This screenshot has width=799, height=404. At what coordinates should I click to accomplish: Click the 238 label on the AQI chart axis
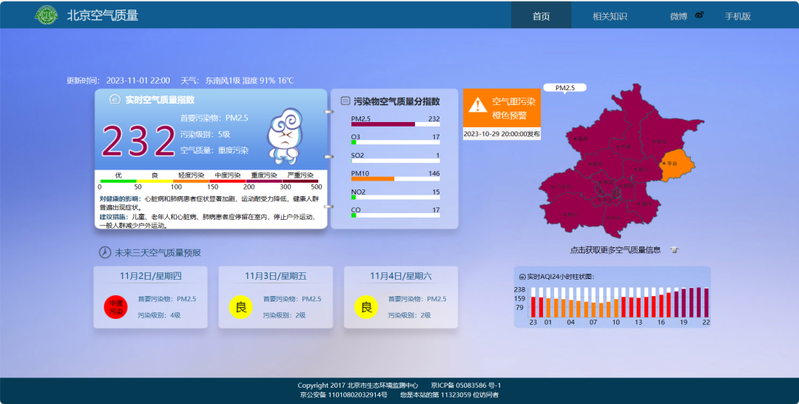point(519,289)
